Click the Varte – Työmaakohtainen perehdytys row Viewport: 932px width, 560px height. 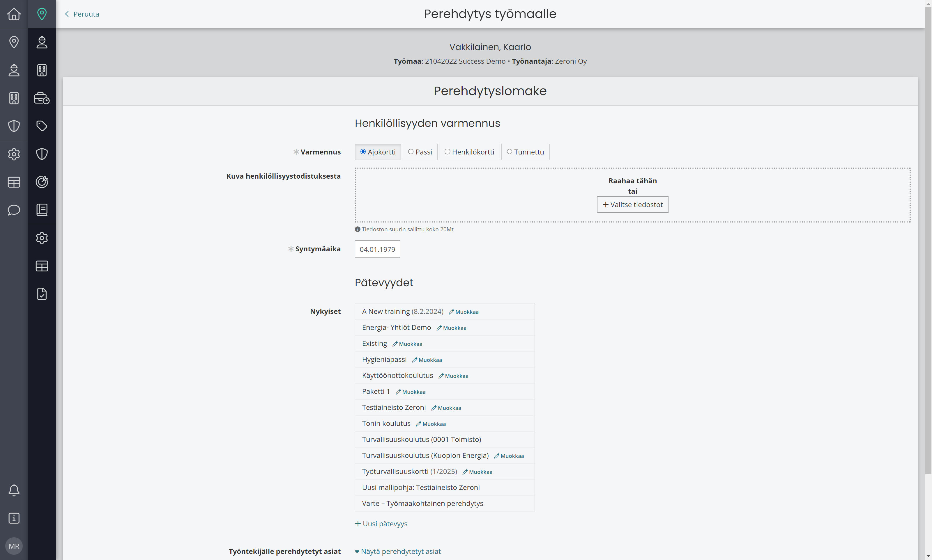point(445,503)
